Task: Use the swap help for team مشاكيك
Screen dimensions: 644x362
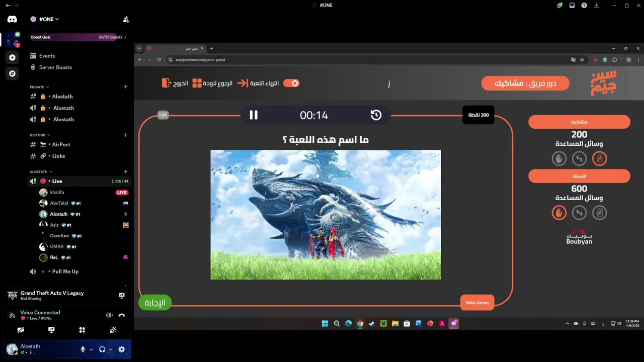Action: pyautogui.click(x=579, y=158)
